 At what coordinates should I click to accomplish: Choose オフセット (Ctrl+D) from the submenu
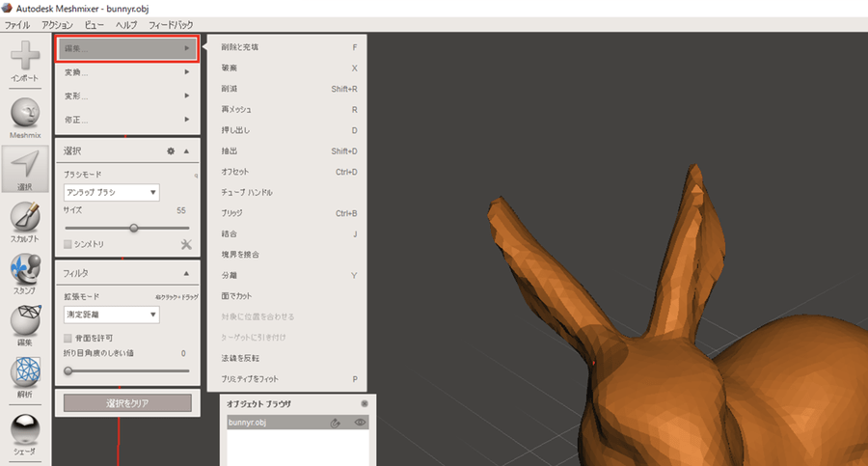click(286, 172)
